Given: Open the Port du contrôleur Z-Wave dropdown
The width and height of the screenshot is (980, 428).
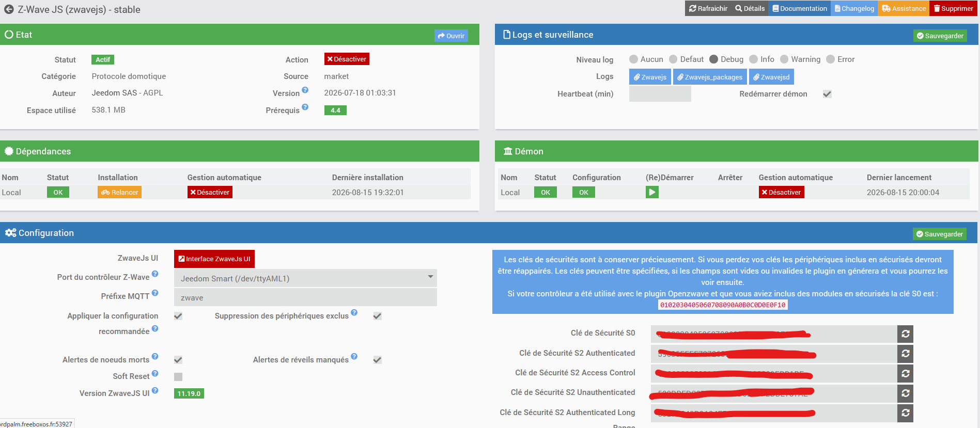Looking at the screenshot, I should click(x=305, y=278).
